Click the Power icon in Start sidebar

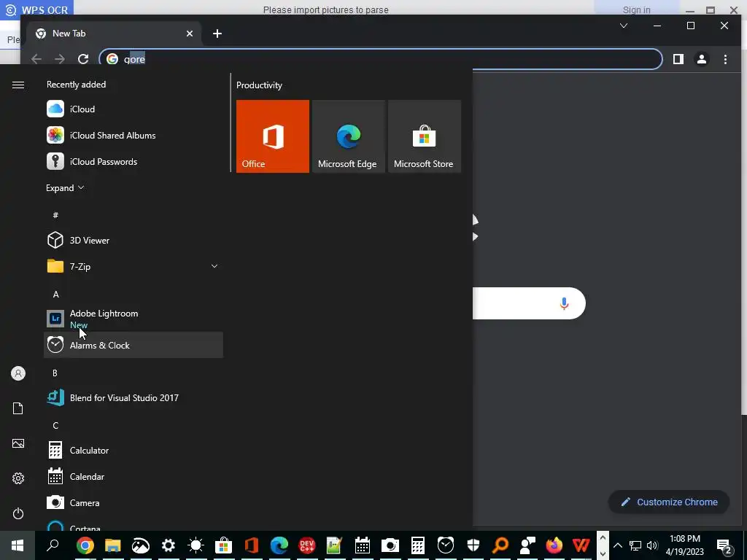pyautogui.click(x=18, y=513)
